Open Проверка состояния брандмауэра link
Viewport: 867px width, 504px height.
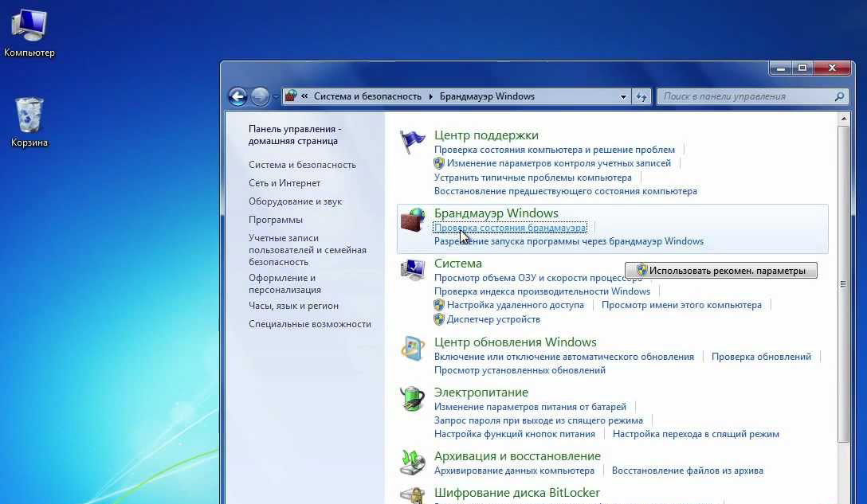[510, 228]
